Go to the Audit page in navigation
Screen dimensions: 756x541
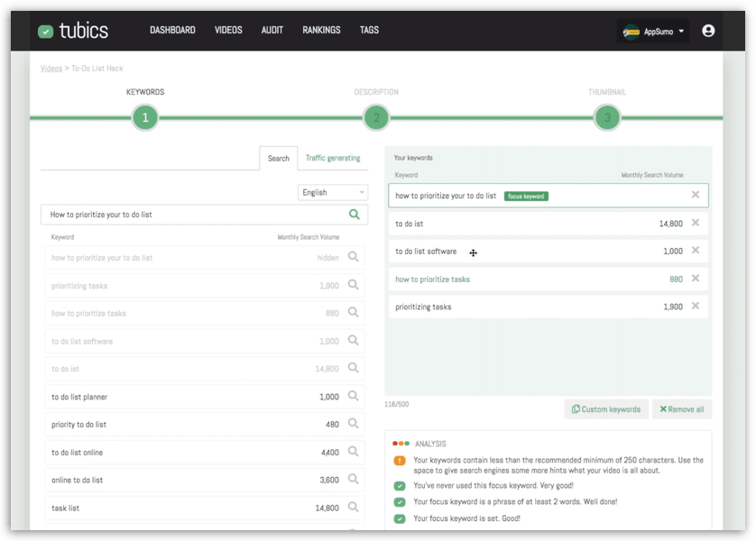(272, 30)
